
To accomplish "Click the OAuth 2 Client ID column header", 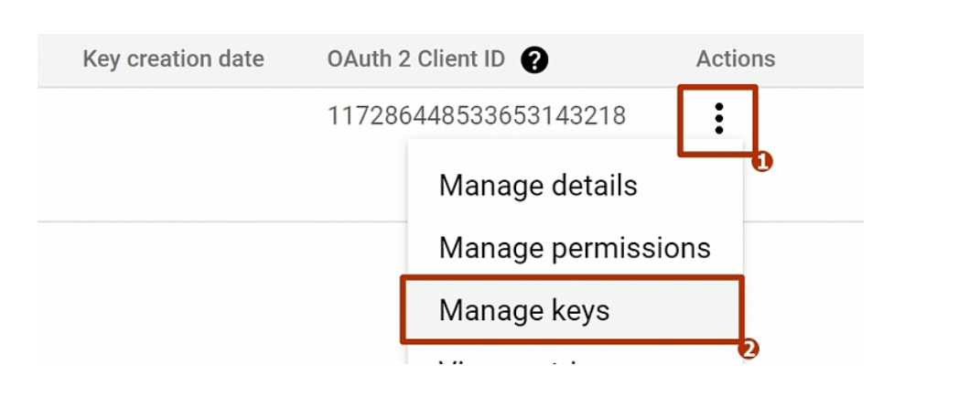I will pos(415,59).
